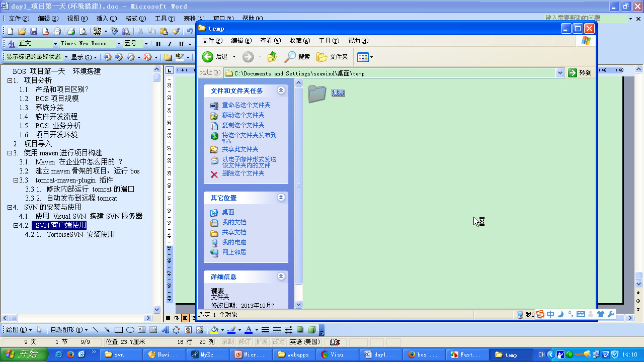
Task: Select the 课表 folder in temp window
Action: point(326,94)
